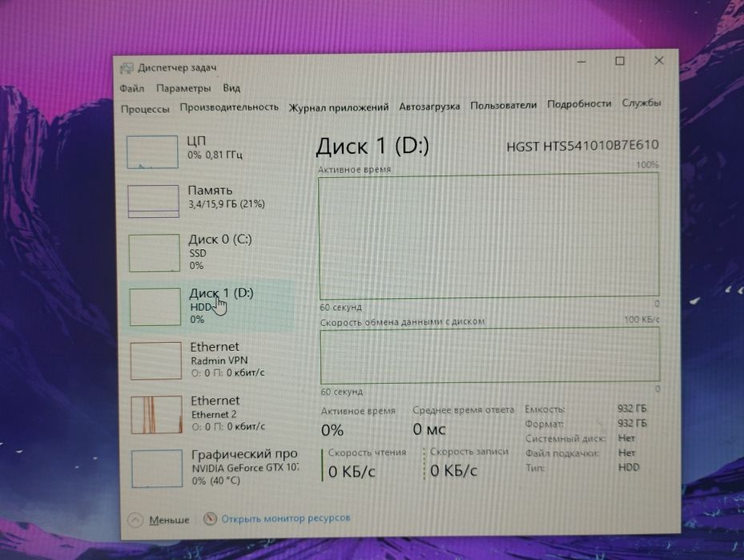744x560 pixels.
Task: Click the GPU mini graph thumbnail
Action: (x=157, y=469)
